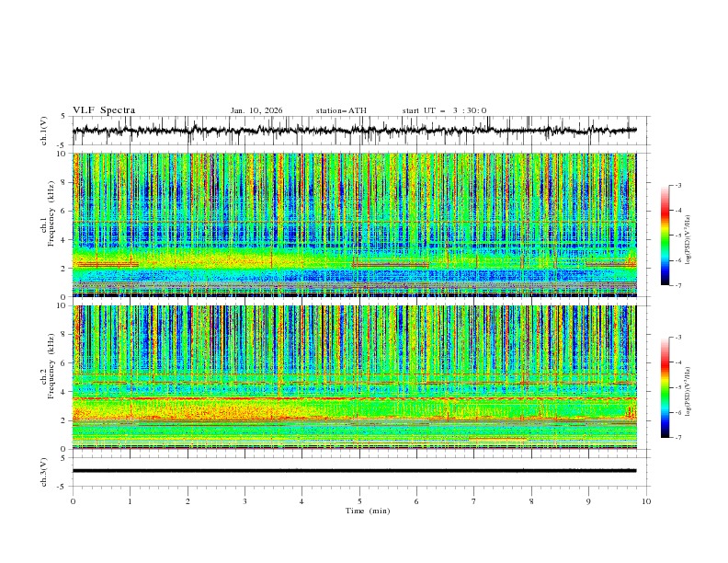Click the ch.1 colorbar "log(PSD)(V²/Hz)" label
This screenshot has height=563, width=728.
[x=688, y=240]
